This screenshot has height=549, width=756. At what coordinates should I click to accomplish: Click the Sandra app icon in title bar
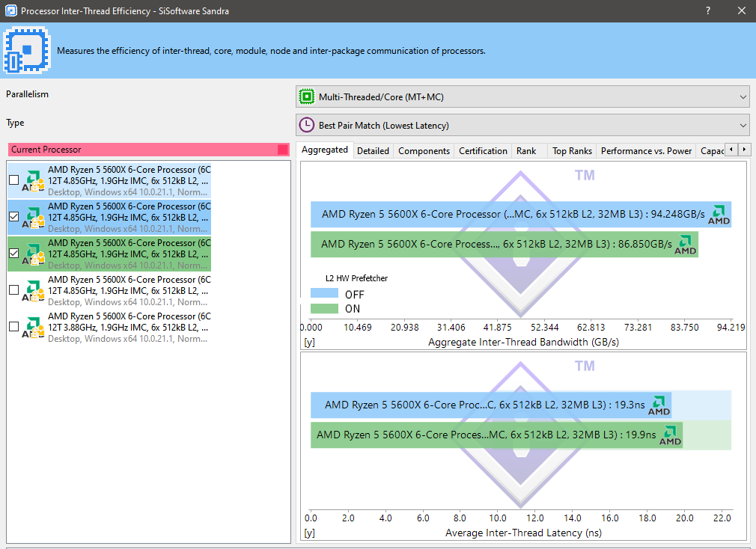pos(10,10)
